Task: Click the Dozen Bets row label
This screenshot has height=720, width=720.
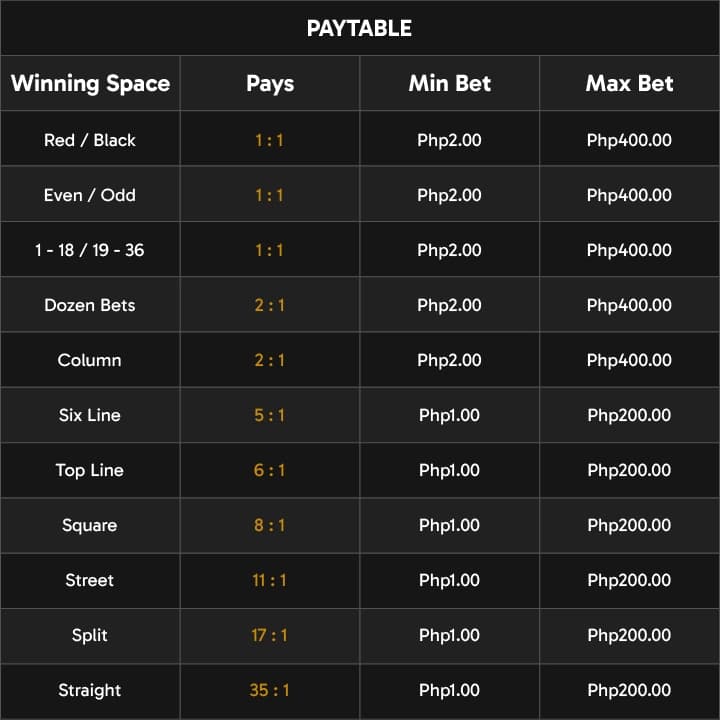Action: [90, 305]
